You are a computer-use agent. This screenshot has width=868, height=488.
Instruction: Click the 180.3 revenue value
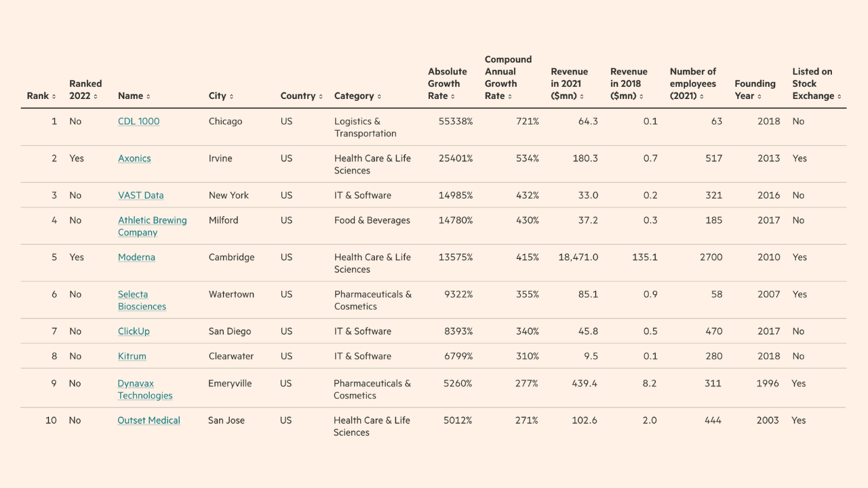[586, 159]
